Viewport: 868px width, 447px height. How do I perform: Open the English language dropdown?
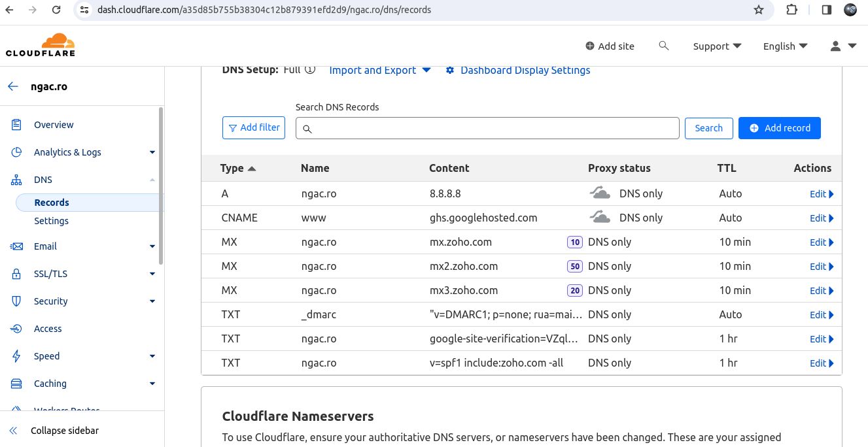[785, 46]
